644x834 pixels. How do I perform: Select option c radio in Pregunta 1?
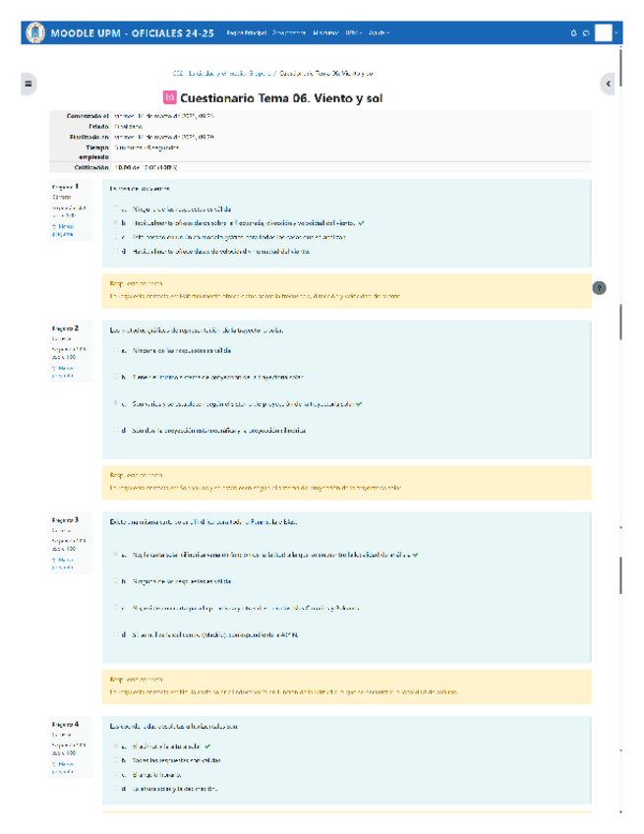pyautogui.click(x=116, y=237)
